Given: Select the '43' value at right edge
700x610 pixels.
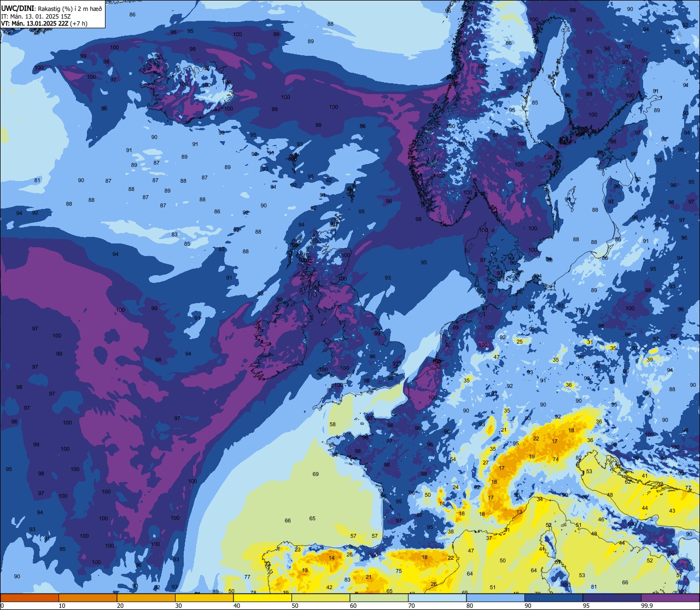Looking at the screenshot, I should pyautogui.click(x=672, y=510).
